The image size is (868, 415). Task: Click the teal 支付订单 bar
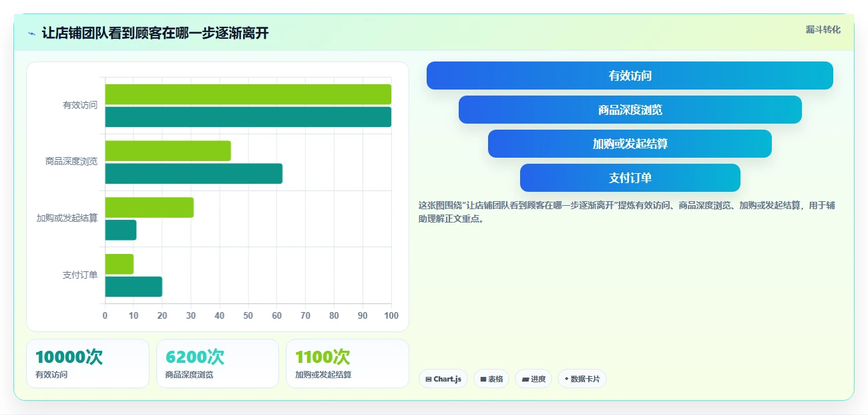[134, 287]
